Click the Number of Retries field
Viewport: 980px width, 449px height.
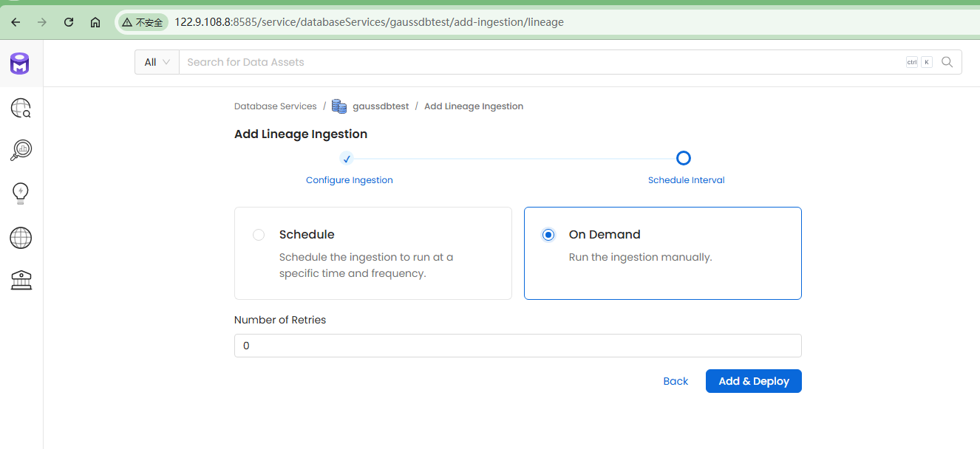point(517,346)
